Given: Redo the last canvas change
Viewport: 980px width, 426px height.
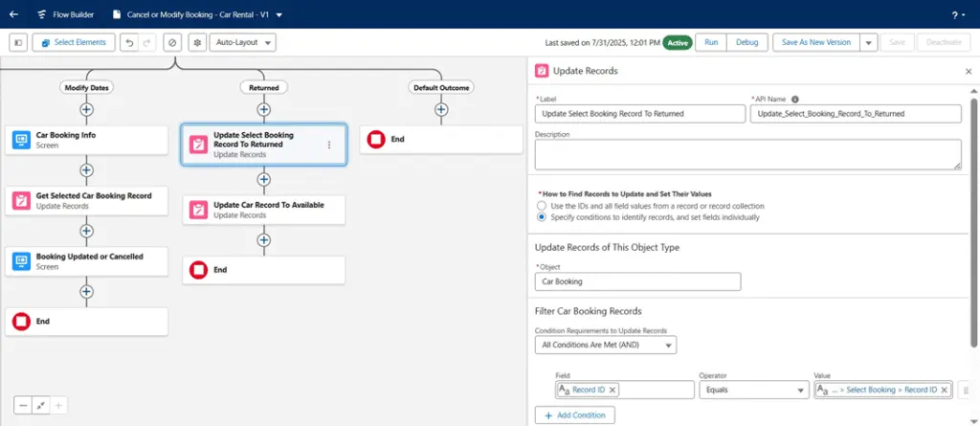Looking at the screenshot, I should tap(146, 42).
